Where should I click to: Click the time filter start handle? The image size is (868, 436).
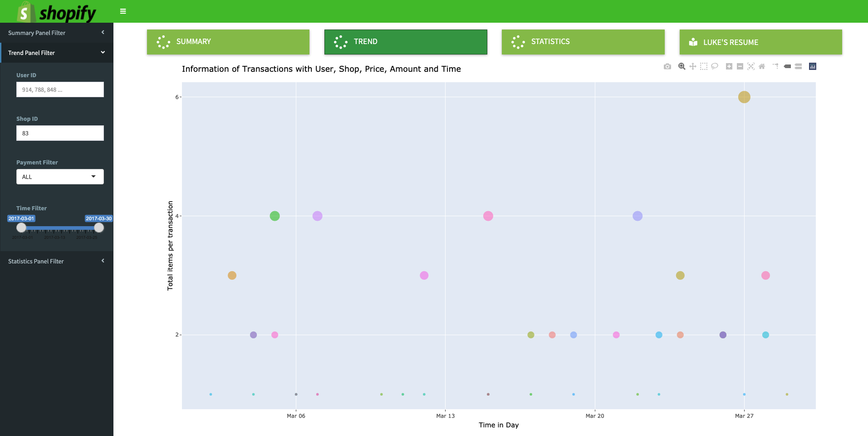point(21,228)
